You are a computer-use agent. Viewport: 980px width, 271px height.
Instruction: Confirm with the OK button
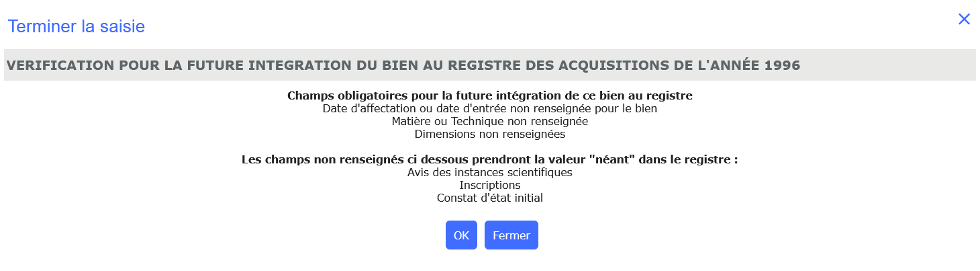pos(461,235)
